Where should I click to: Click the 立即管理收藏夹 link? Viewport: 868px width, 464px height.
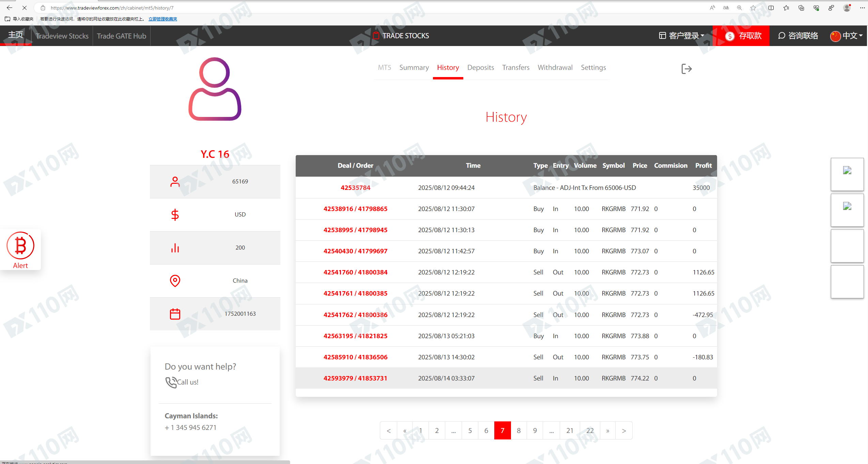(163, 19)
